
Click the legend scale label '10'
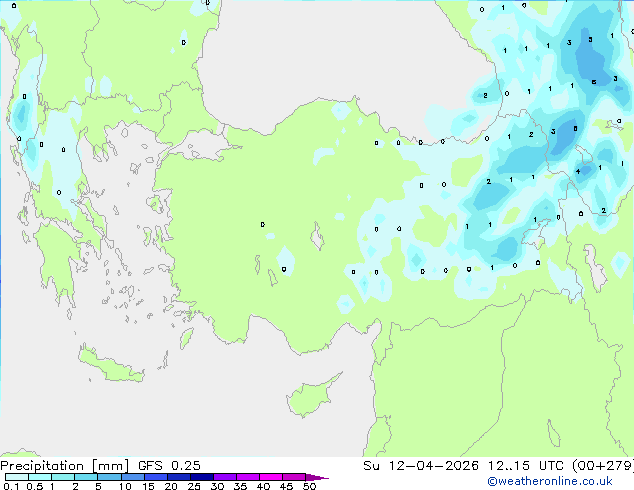coord(125,486)
